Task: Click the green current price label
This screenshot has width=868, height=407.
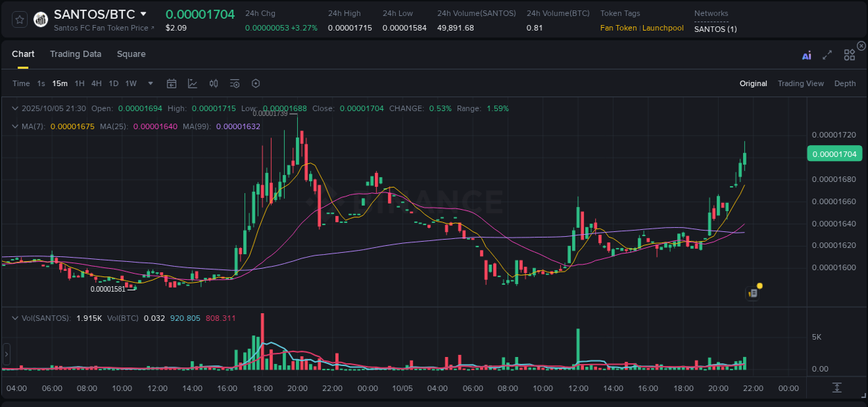Action: click(x=833, y=153)
